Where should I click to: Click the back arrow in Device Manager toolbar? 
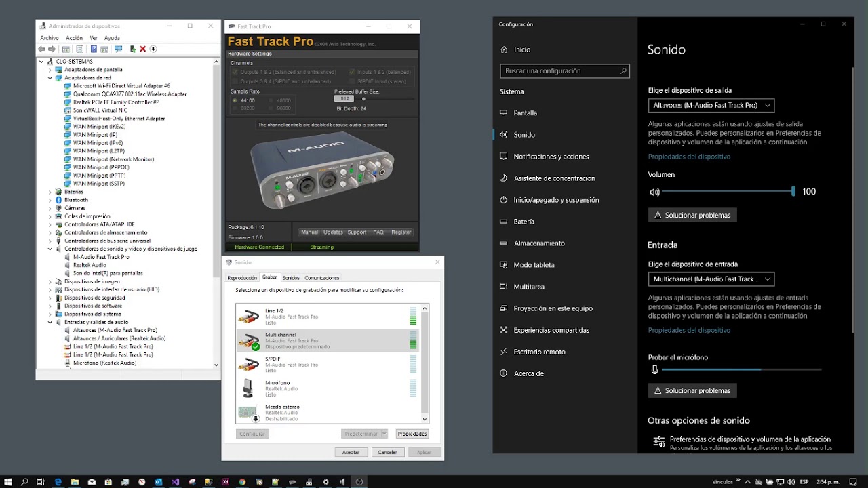pyautogui.click(x=42, y=49)
